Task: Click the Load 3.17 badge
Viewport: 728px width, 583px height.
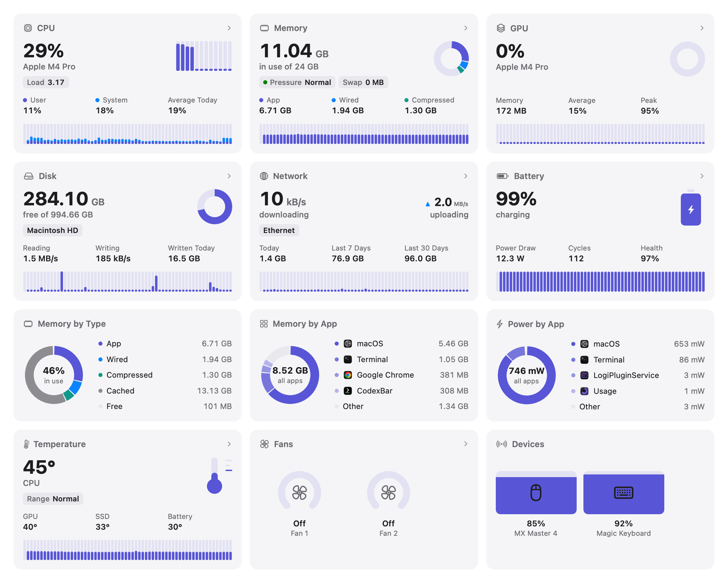Action: pos(46,82)
